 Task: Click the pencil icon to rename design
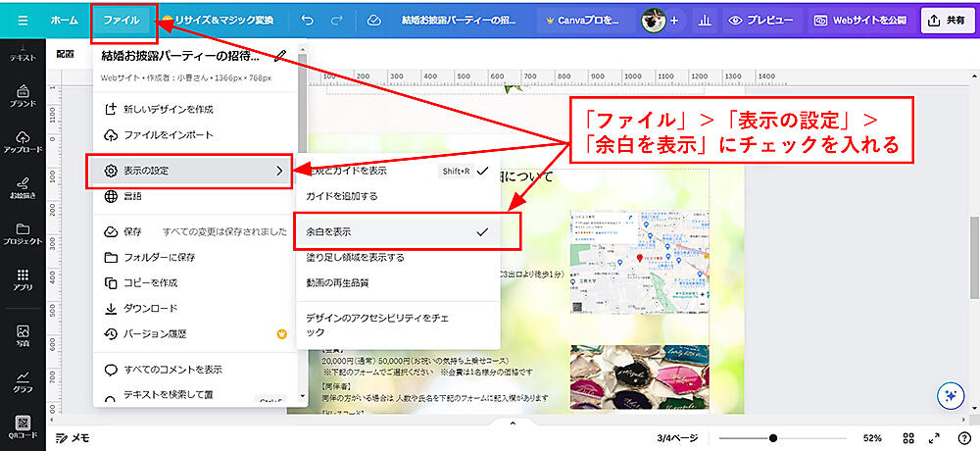[x=281, y=56]
